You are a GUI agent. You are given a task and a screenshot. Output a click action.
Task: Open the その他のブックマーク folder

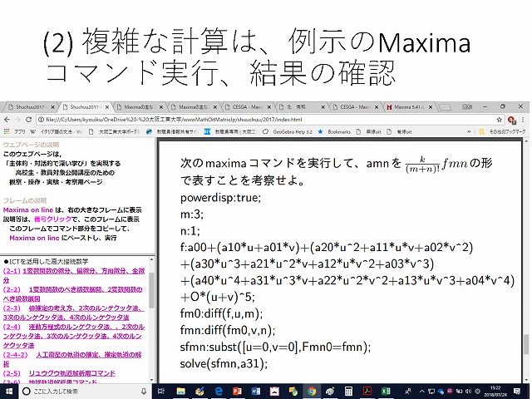[502, 131]
